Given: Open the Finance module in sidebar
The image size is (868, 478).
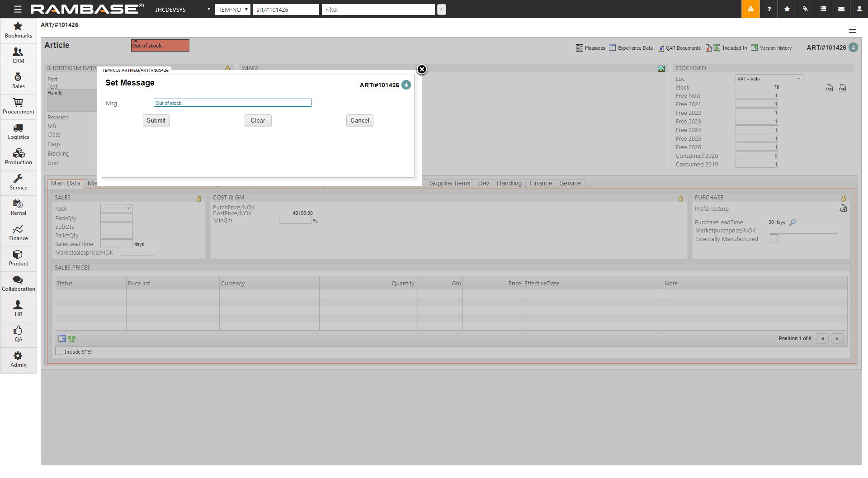Looking at the screenshot, I should 19,233.
